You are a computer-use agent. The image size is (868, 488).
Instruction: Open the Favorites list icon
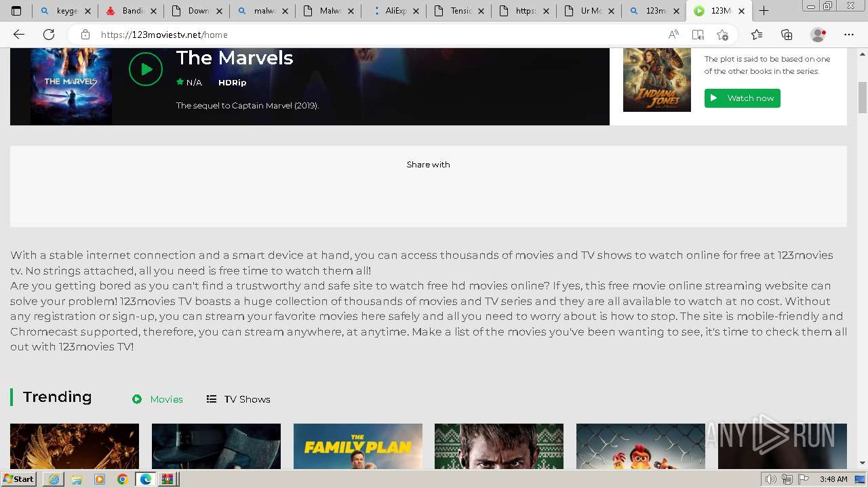[x=757, y=35]
